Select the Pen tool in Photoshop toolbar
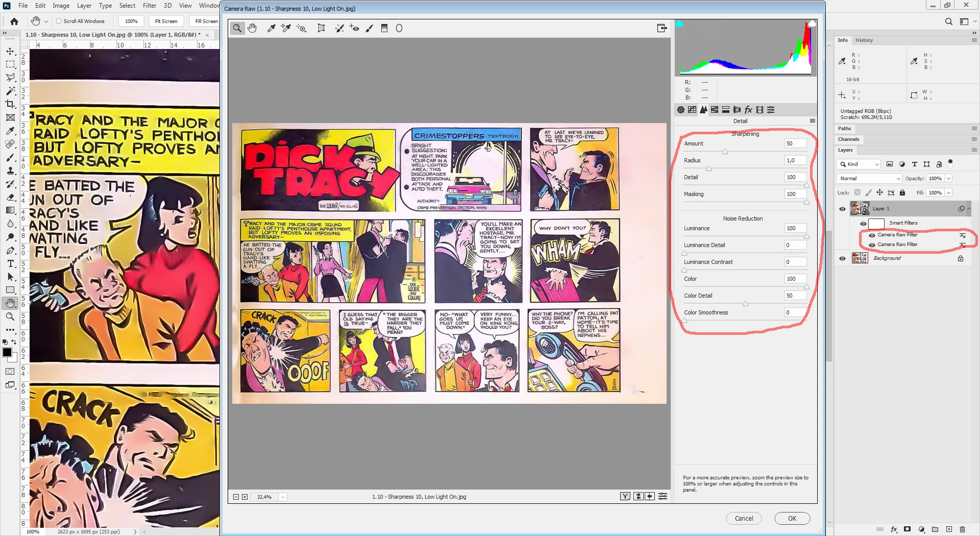Viewport: 980px width, 536px height. [x=10, y=250]
